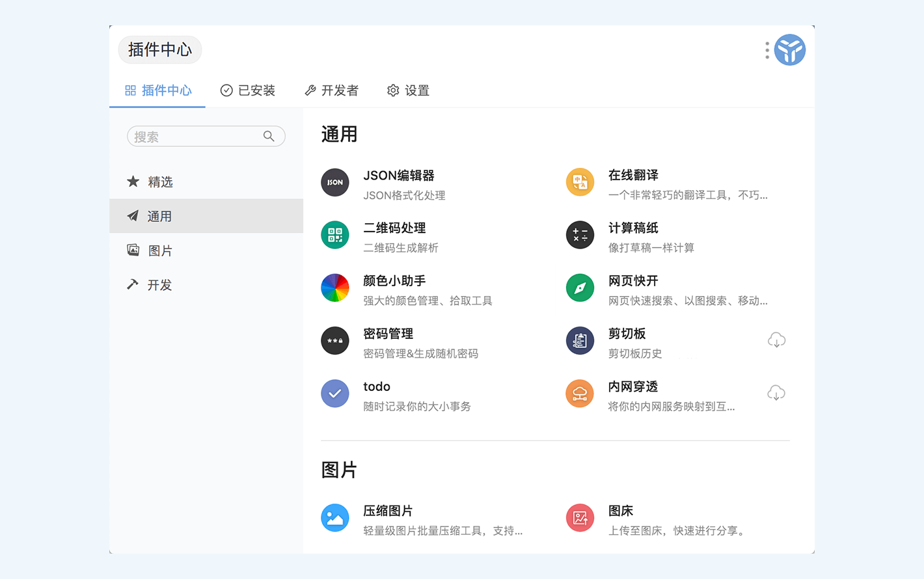Open the 开发者 tab
This screenshot has width=924, height=579.
[332, 90]
